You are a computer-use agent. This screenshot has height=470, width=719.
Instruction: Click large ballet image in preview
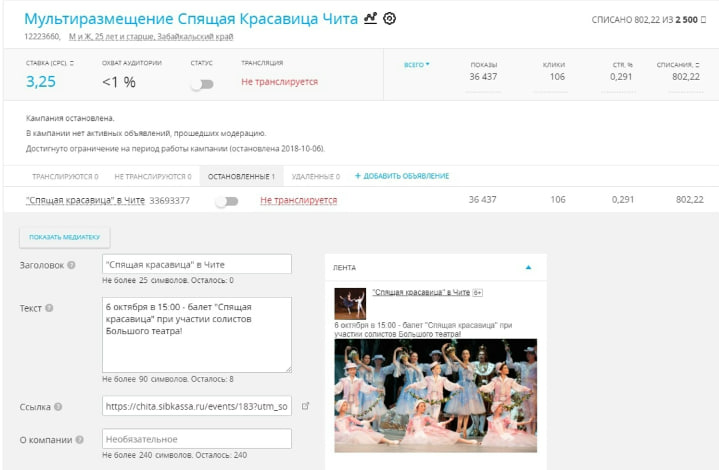(436, 396)
